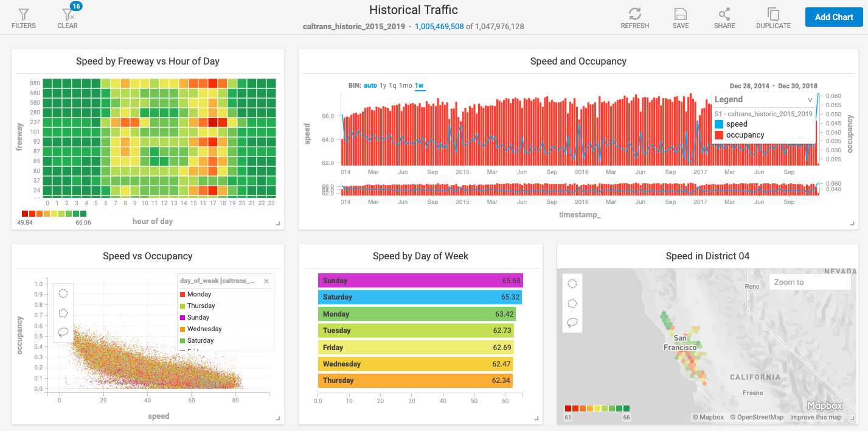Image resolution: width=868 pixels, height=431 pixels.
Task: Pick the polygon selection tool on the map
Action: click(x=572, y=303)
